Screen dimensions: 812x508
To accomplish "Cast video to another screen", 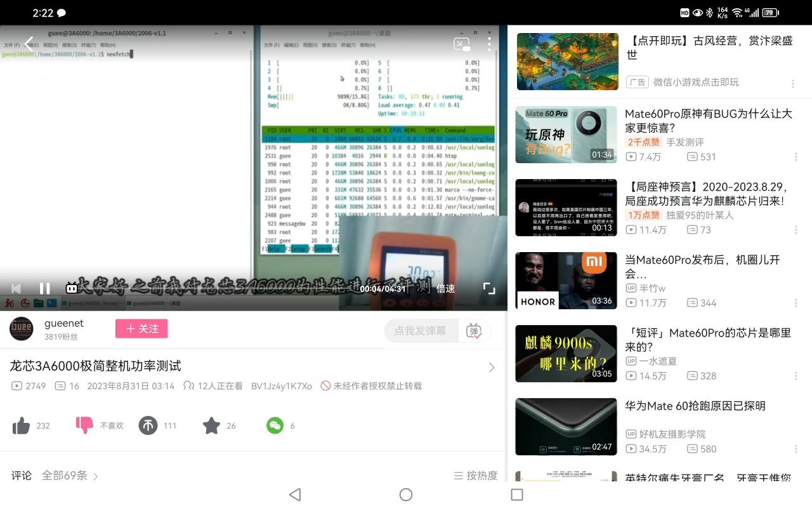I will 462,44.
